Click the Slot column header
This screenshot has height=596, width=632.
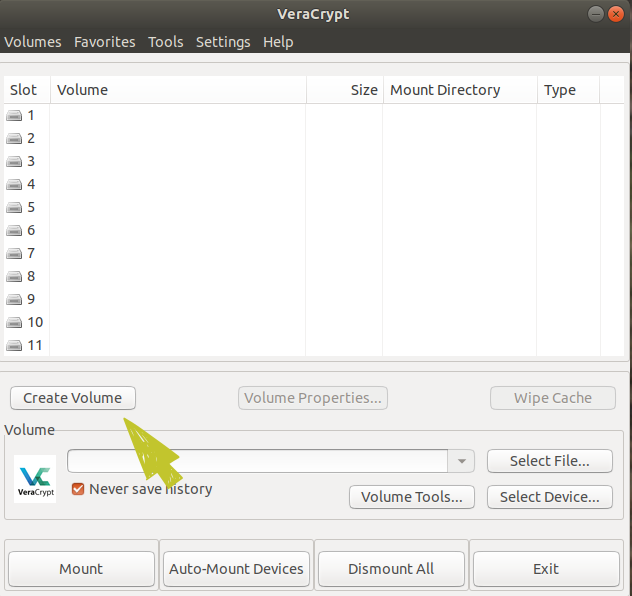[x=27, y=90]
